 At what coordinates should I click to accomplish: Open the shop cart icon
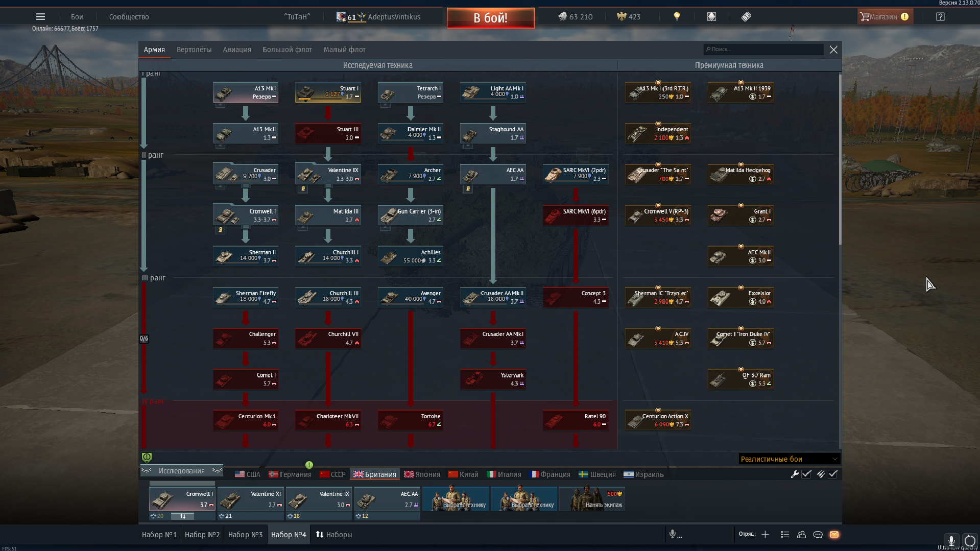pos(865,17)
